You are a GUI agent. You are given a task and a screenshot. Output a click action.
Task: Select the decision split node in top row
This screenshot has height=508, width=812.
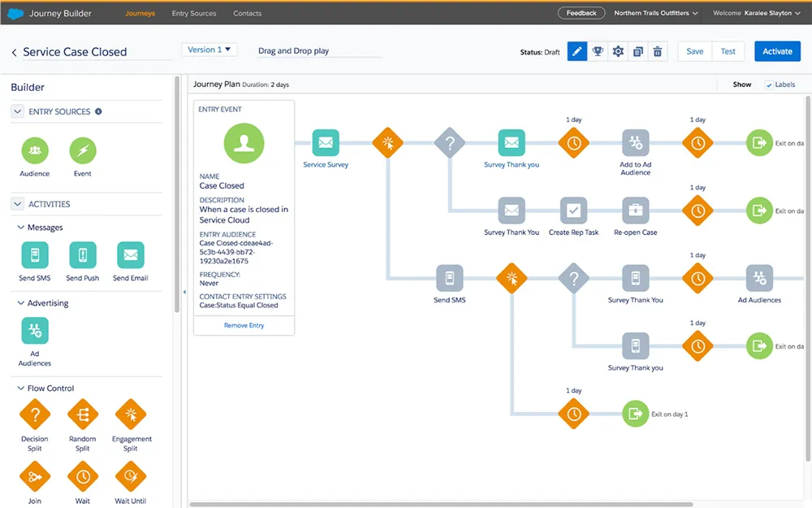pos(450,142)
